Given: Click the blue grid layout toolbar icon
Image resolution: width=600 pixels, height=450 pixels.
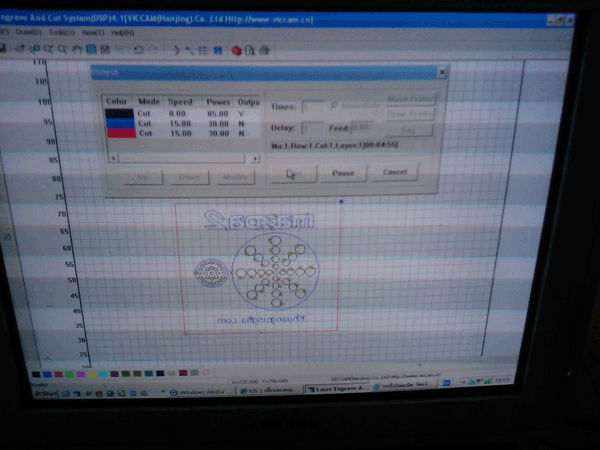Looking at the screenshot, I should click(218, 51).
